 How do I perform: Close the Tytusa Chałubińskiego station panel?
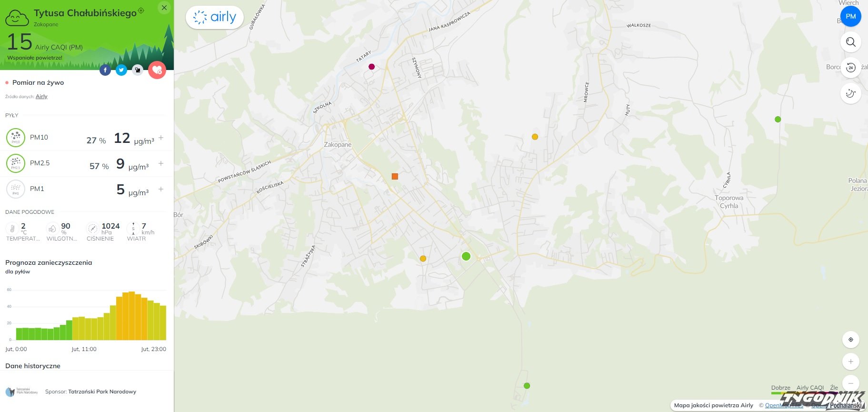164,8
